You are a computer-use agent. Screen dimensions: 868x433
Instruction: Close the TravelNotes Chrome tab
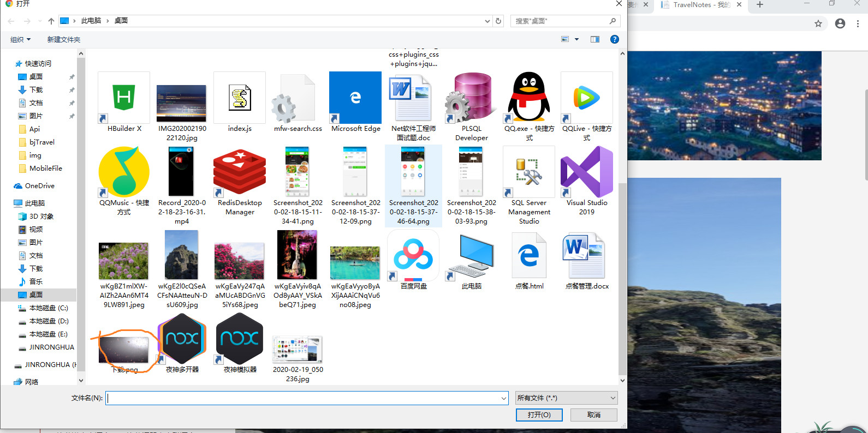coord(739,4)
